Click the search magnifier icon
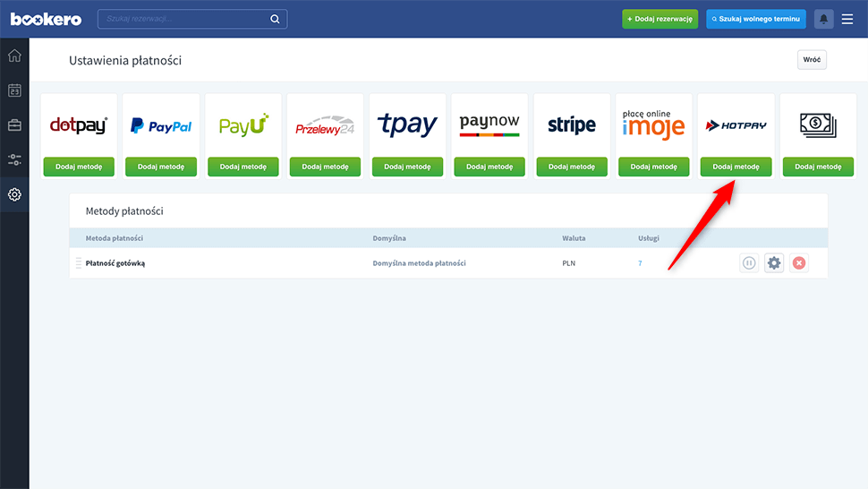This screenshot has width=868, height=489. click(x=275, y=19)
